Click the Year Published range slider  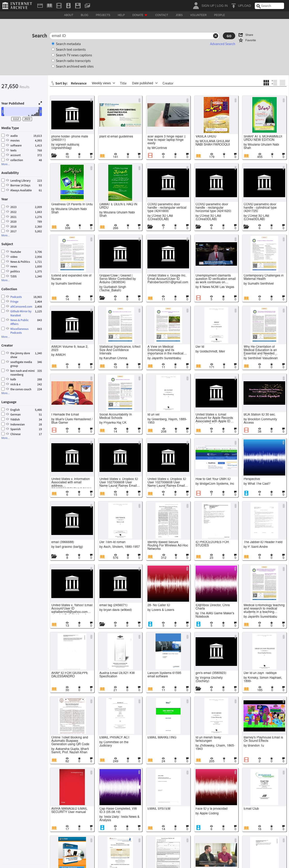pyautogui.click(x=22, y=112)
